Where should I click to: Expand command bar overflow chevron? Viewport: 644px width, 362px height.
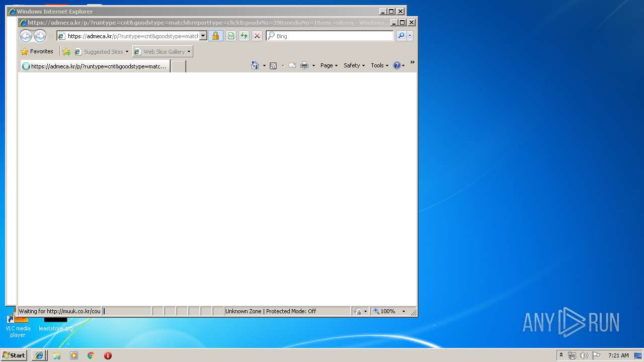pyautogui.click(x=412, y=63)
